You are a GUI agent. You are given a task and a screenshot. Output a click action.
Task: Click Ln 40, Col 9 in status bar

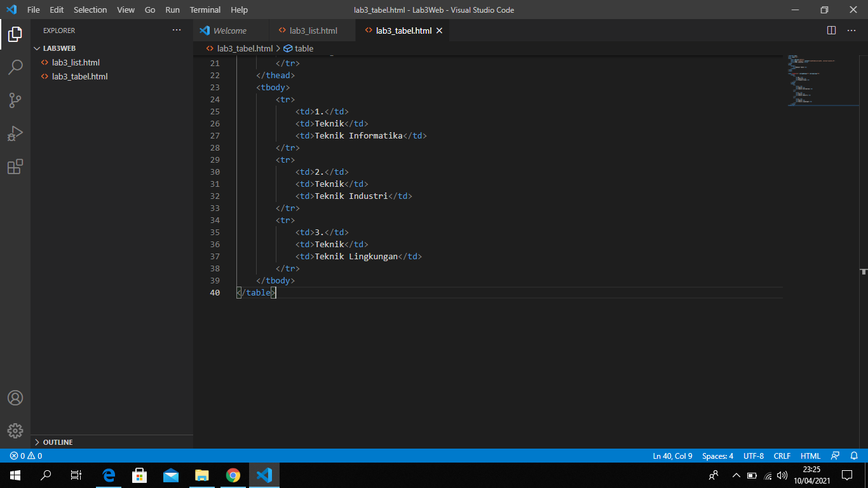point(672,456)
